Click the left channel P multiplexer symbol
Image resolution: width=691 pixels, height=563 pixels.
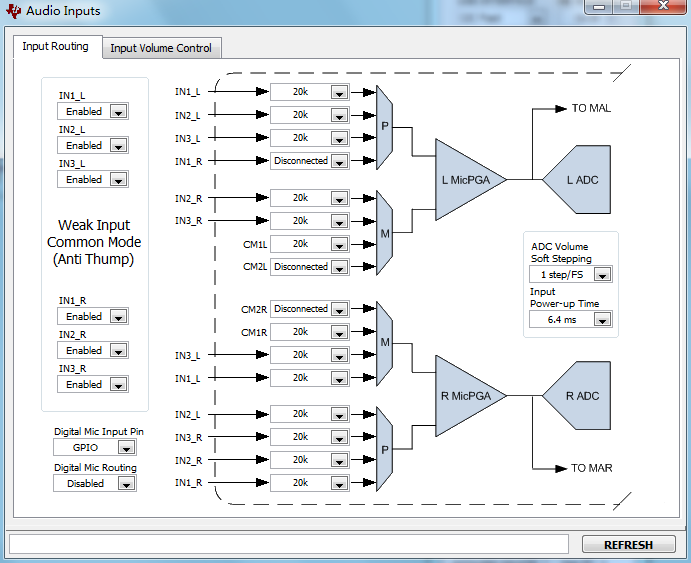[384, 127]
